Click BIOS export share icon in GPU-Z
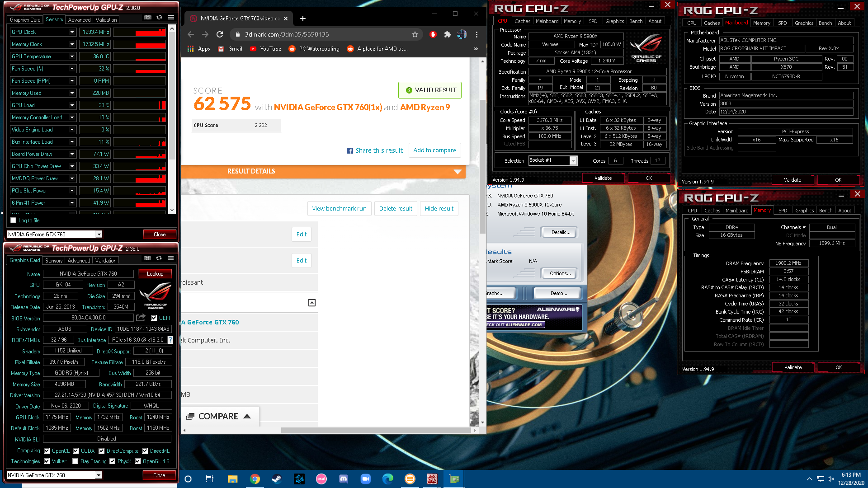 click(x=141, y=318)
